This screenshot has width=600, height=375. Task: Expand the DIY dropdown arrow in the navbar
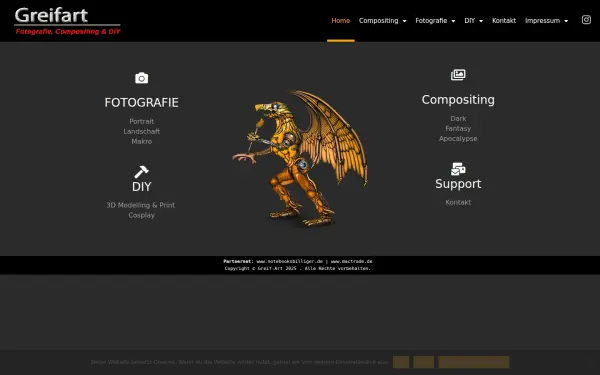click(x=481, y=21)
